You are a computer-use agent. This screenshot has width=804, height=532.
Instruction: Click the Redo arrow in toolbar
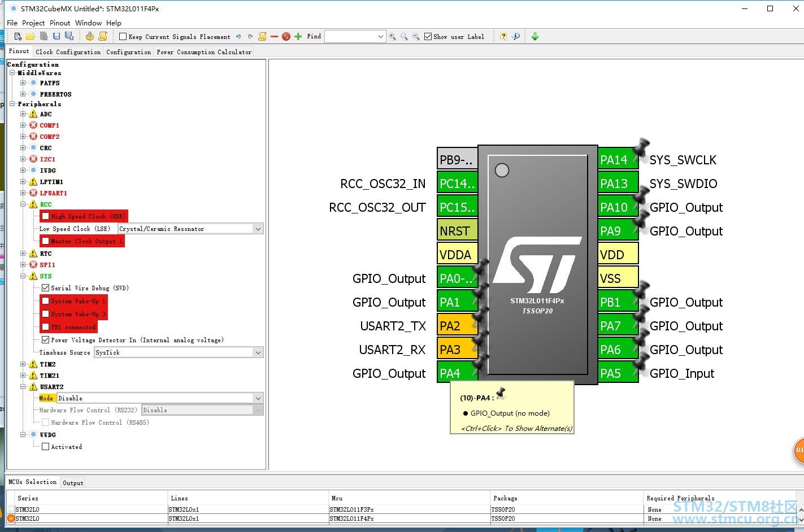click(250, 37)
